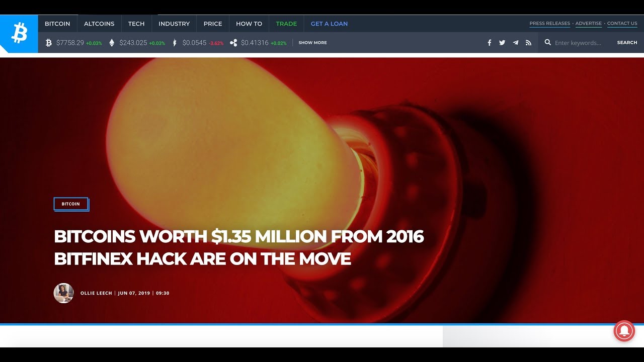Viewport: 644px width, 362px height.
Task: Open the Facebook social icon
Action: point(489,43)
